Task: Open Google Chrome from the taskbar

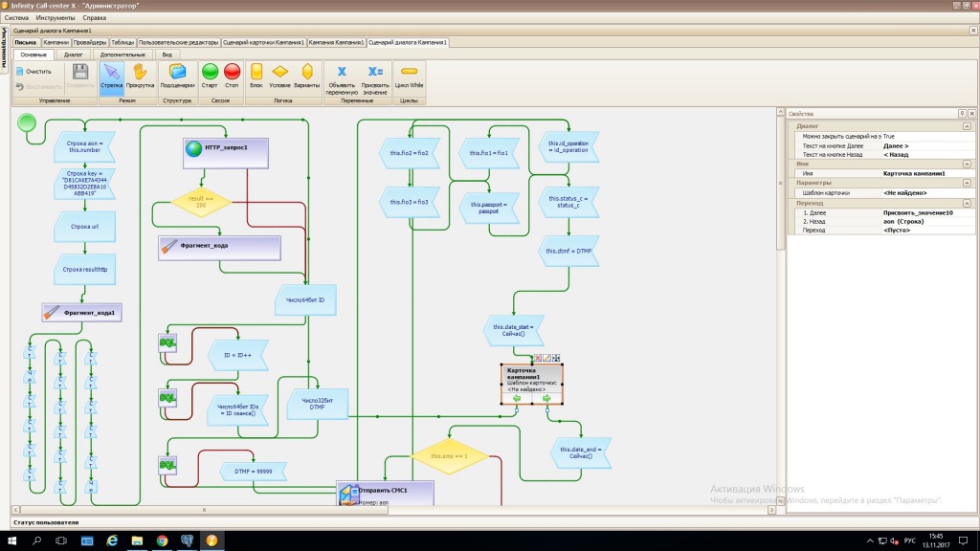Action: (x=162, y=540)
